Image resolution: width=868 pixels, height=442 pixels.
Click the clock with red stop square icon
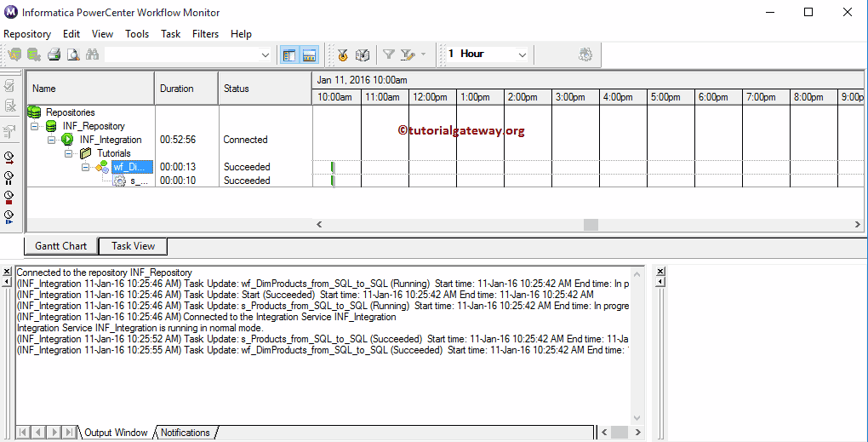click(x=9, y=198)
